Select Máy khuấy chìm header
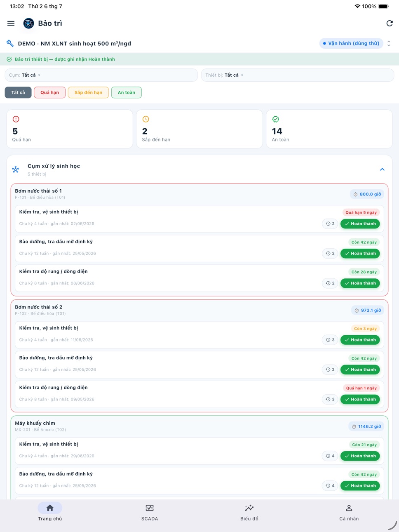The width and height of the screenshot is (399, 532). (35, 424)
